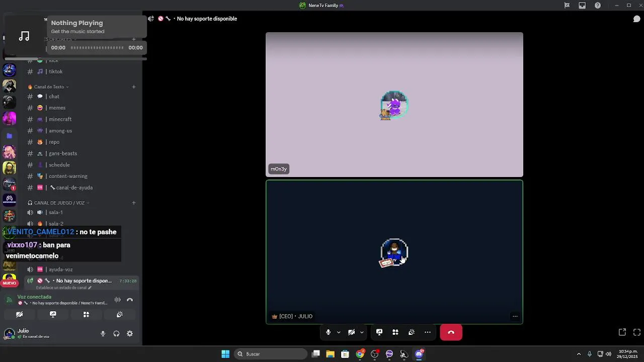Image resolution: width=644 pixels, height=362 pixels.
Task: Toggle noise suppression beside Voz conectada
Action: 118,300
